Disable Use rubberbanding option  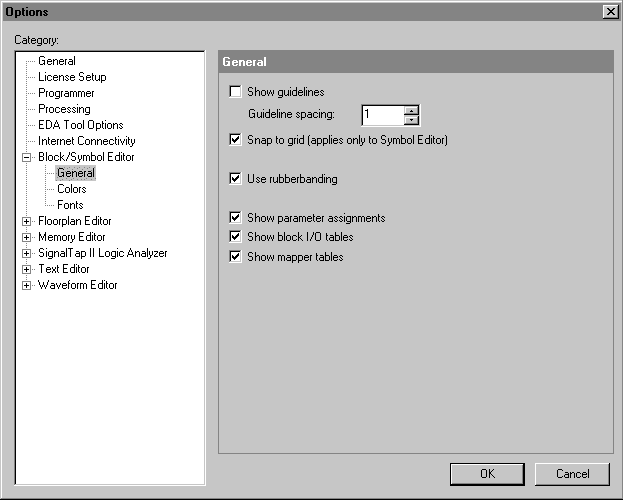point(235,179)
